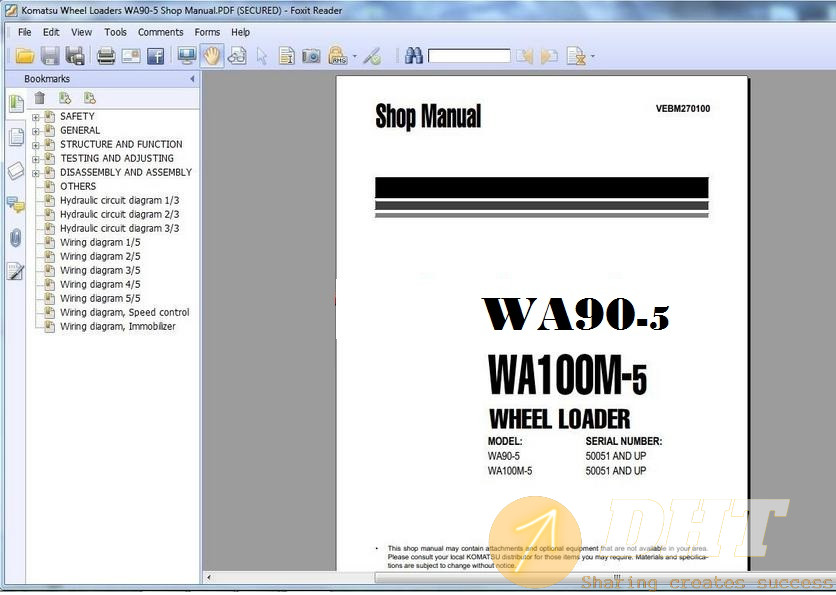The height and width of the screenshot is (595, 836).
Task: Click the Save floppy disk icon
Action: tap(50, 55)
